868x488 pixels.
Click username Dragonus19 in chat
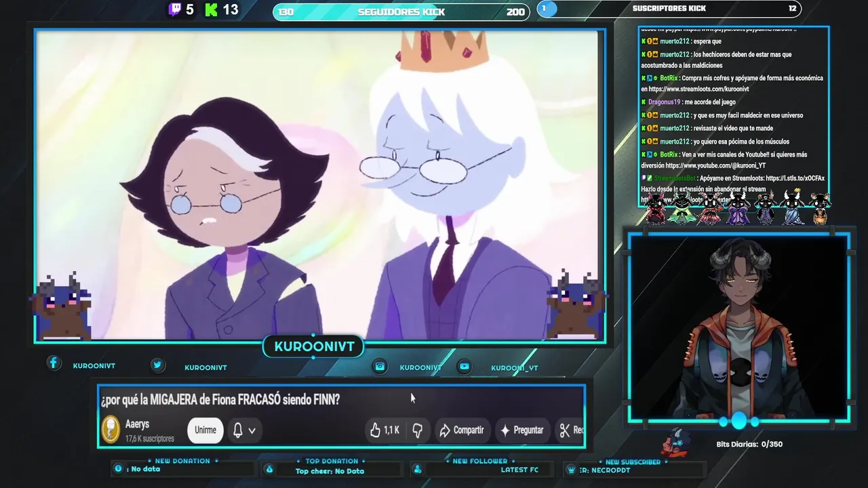click(x=664, y=102)
